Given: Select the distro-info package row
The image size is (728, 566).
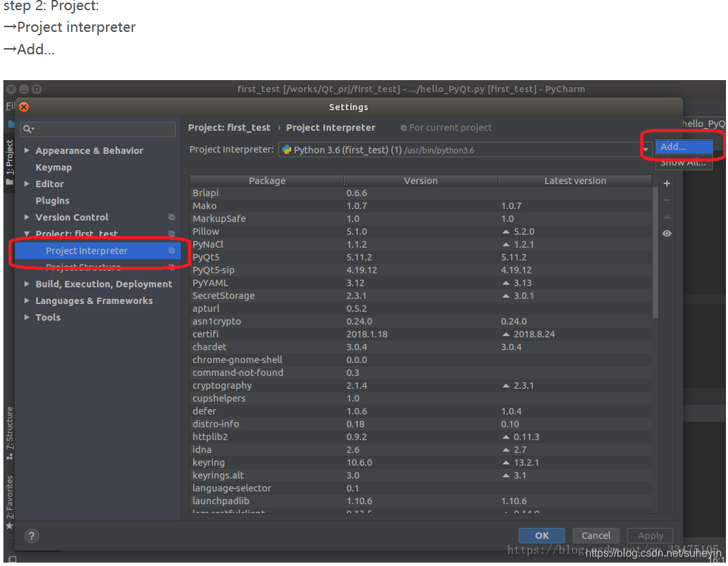Looking at the screenshot, I should pyautogui.click(x=421, y=424).
